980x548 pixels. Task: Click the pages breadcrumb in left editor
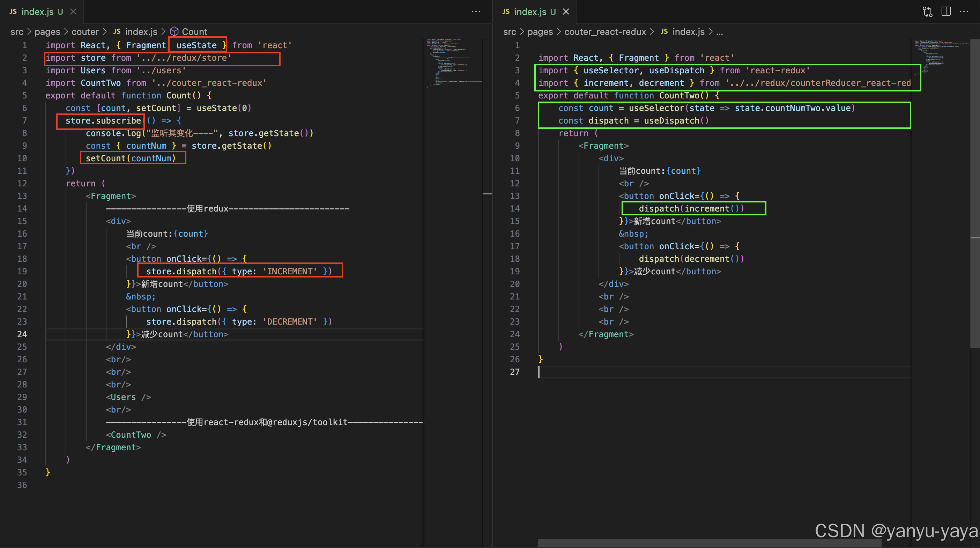[47, 31]
